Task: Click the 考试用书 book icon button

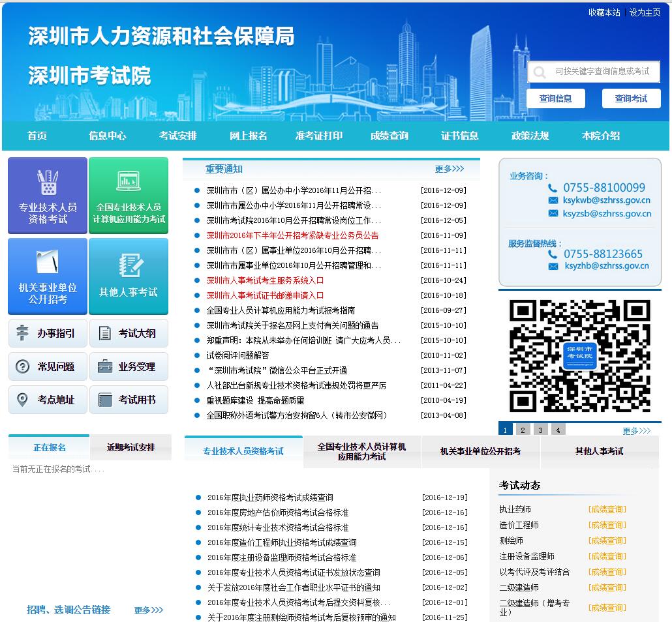Action: coord(129,400)
